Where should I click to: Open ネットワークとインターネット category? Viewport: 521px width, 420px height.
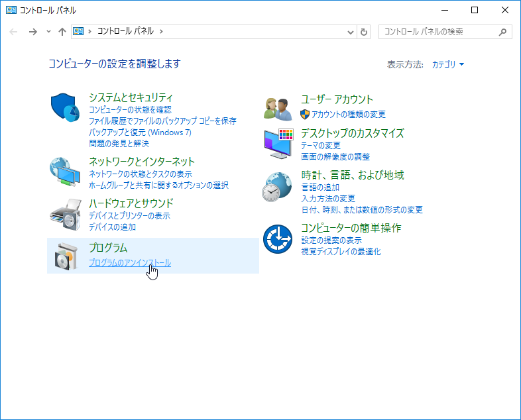coord(142,162)
